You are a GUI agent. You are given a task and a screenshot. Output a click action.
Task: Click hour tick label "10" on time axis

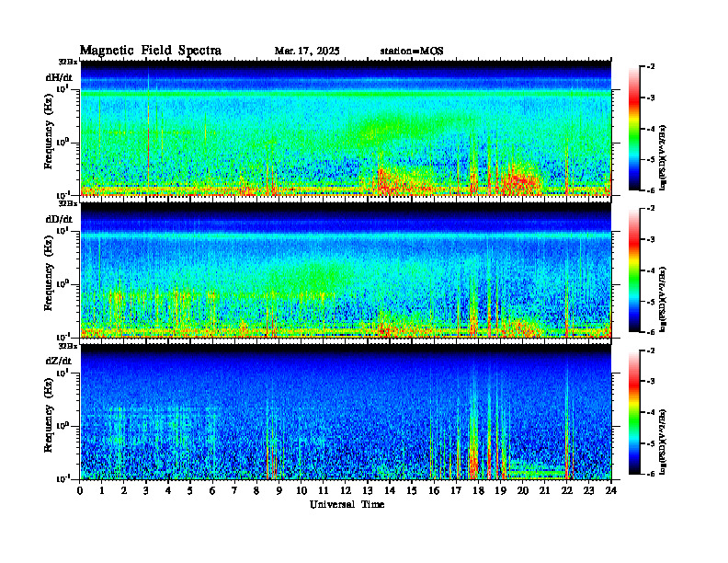pos(301,490)
